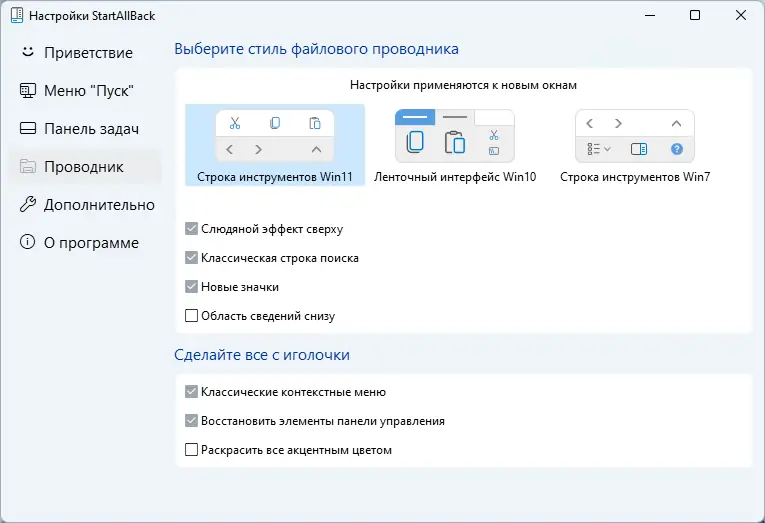
Task: Maximize the settings window
Action: click(695, 16)
